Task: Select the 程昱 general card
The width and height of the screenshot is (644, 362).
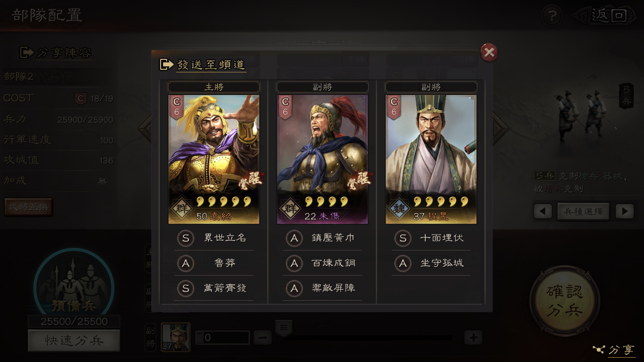Action: tap(431, 159)
